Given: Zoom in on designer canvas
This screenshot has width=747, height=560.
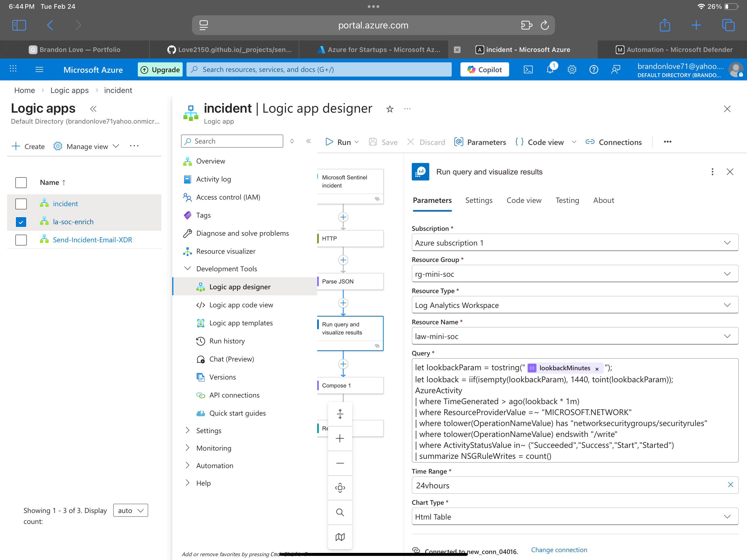Looking at the screenshot, I should [x=340, y=438].
